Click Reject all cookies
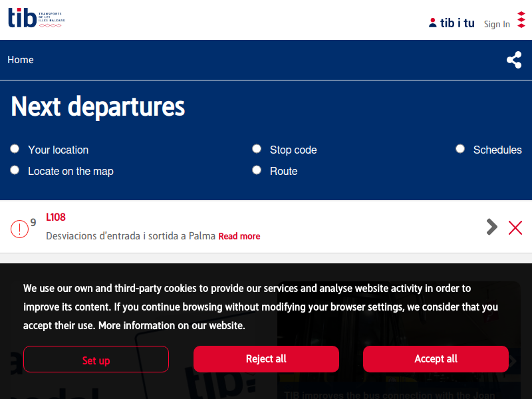Screen dimensions: 532x399 click(x=266, y=359)
